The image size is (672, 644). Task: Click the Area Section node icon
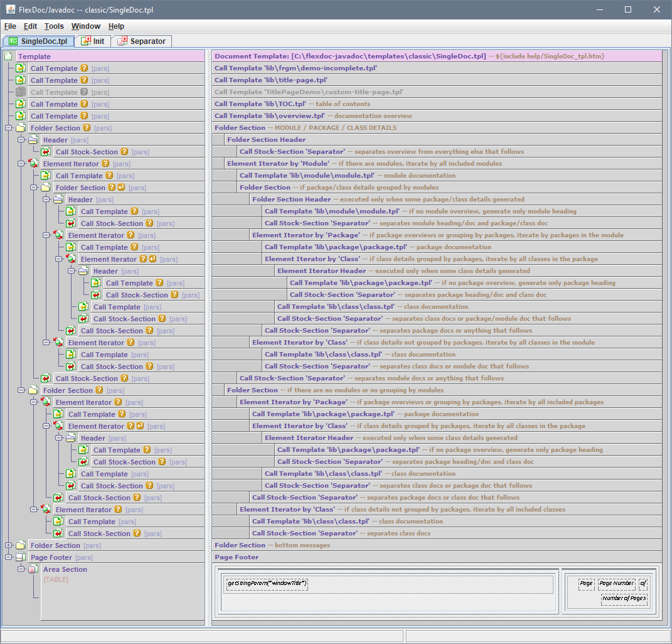click(x=33, y=569)
